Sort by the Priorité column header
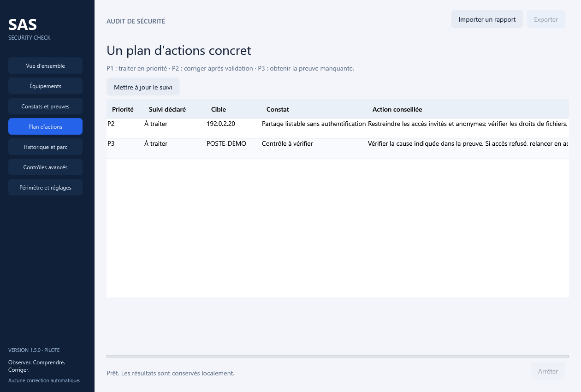 tap(123, 109)
